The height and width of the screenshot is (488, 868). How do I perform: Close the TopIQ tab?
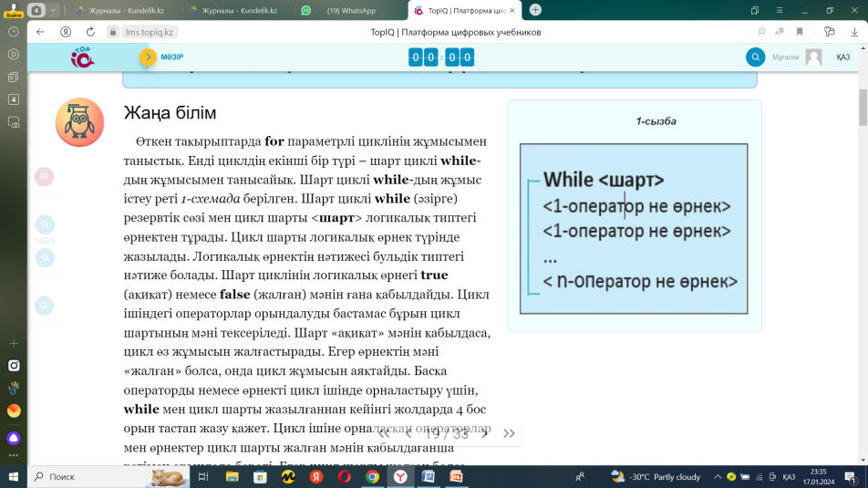(512, 10)
